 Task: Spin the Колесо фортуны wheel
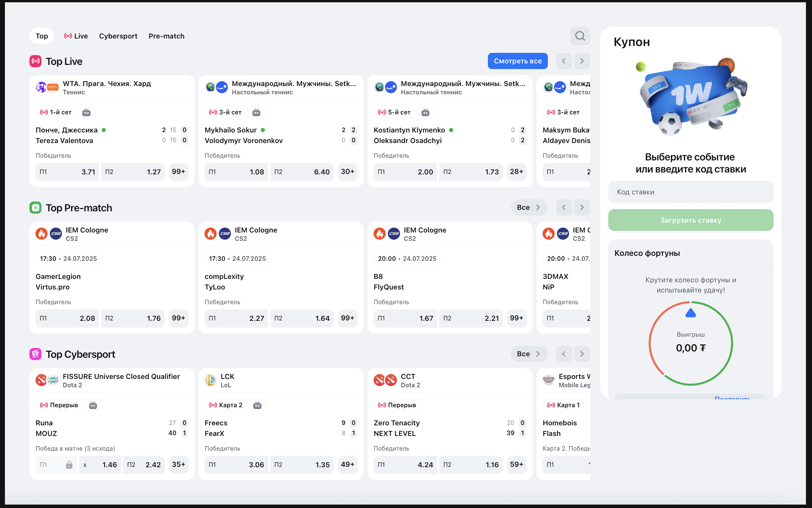pyautogui.click(x=691, y=343)
